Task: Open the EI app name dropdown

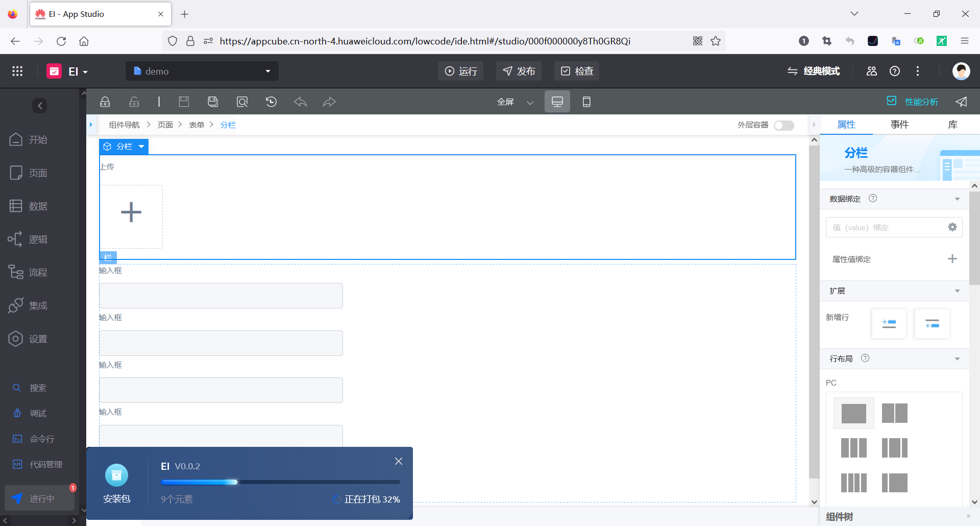Action: (x=78, y=71)
